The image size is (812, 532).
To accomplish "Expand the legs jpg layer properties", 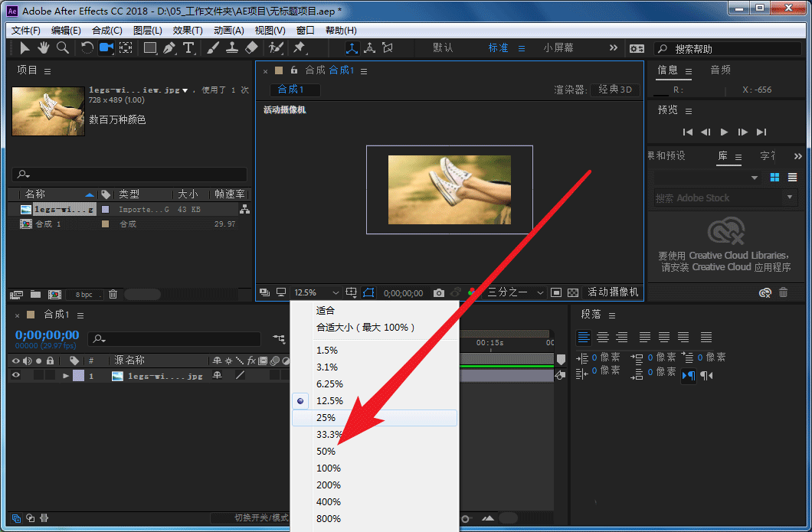I will point(66,376).
